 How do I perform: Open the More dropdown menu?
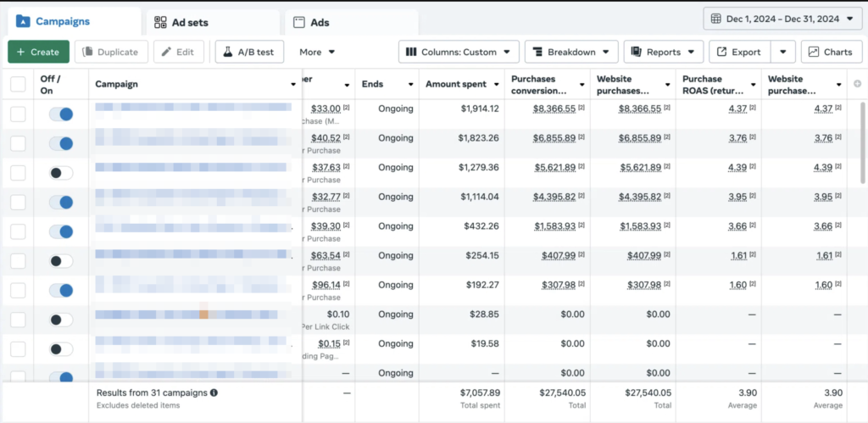click(317, 53)
